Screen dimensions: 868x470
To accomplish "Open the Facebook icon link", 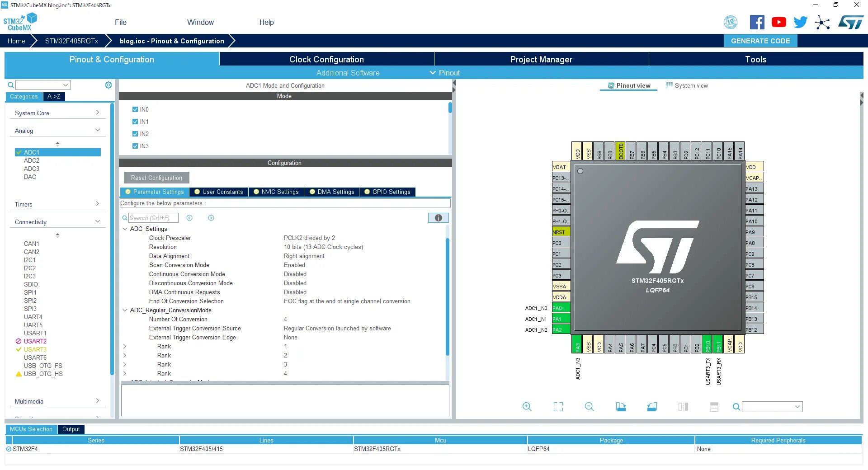I will [x=757, y=22].
